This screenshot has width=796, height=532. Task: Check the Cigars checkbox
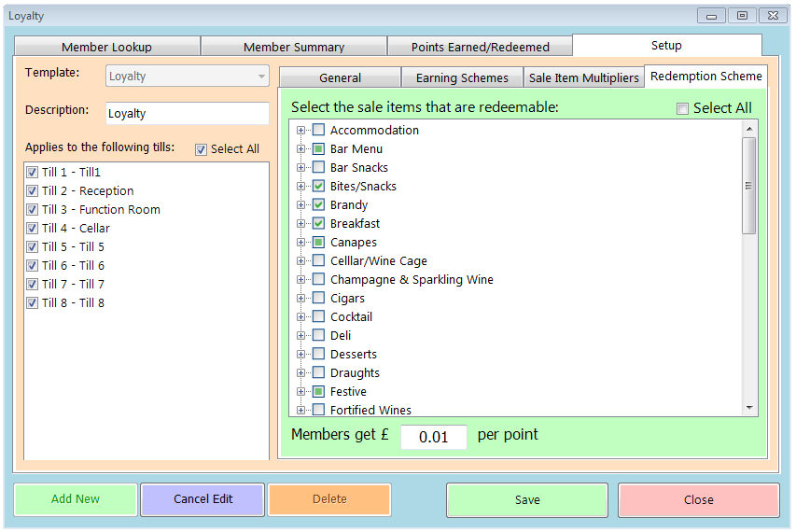(x=318, y=298)
